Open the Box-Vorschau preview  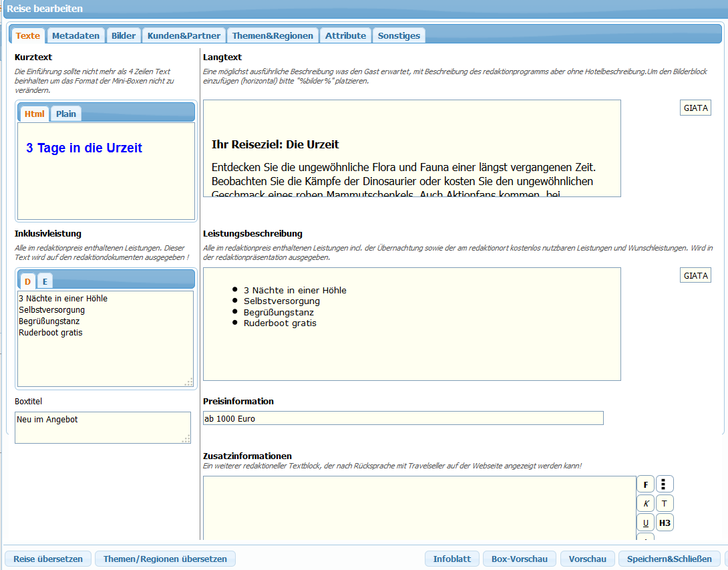point(519,559)
